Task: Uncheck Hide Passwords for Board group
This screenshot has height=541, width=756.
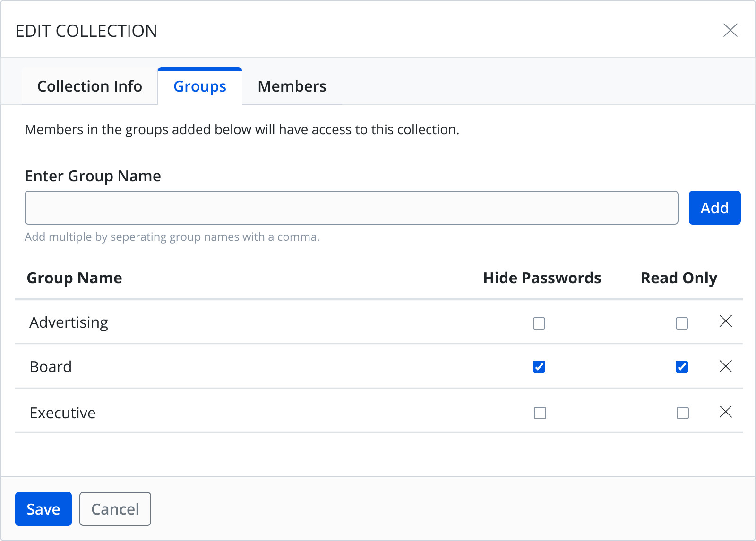Action: [x=539, y=367]
